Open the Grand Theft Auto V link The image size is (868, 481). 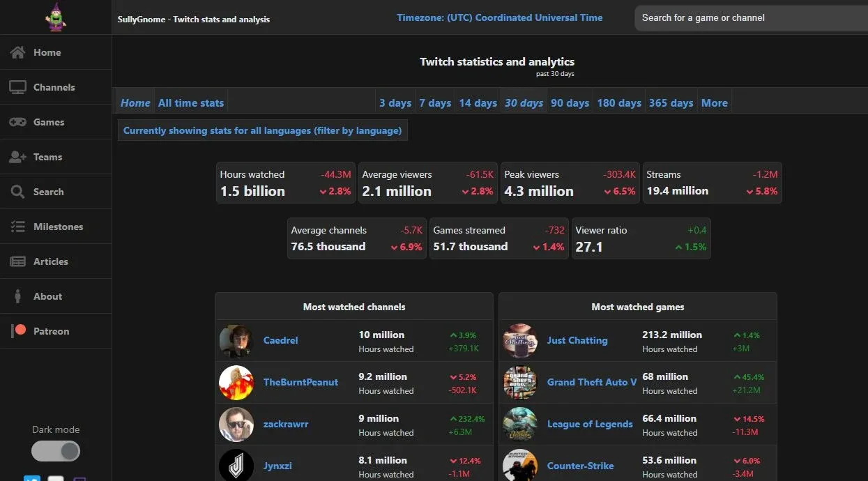click(x=592, y=382)
